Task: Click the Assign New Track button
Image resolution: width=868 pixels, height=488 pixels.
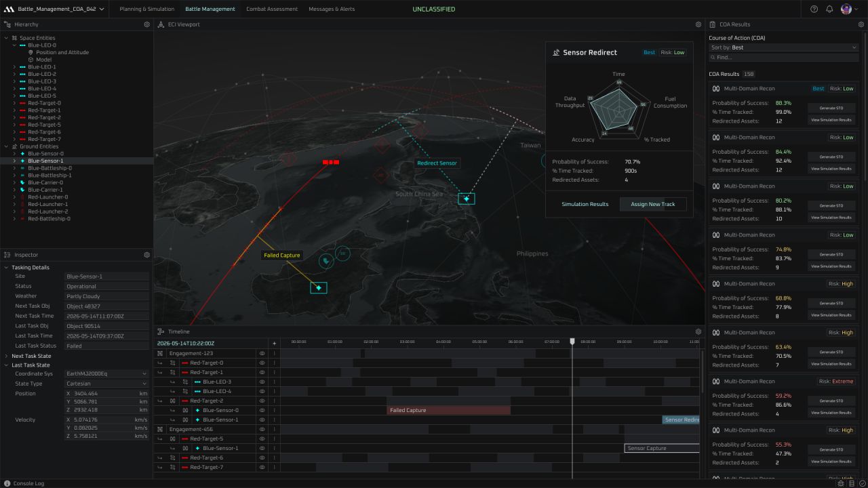Action: [653, 204]
